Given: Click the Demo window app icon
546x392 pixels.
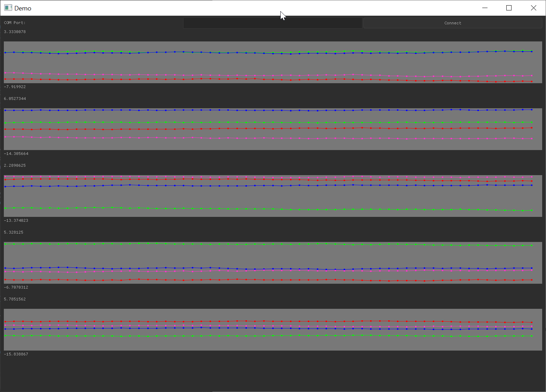Looking at the screenshot, I should (x=8, y=8).
